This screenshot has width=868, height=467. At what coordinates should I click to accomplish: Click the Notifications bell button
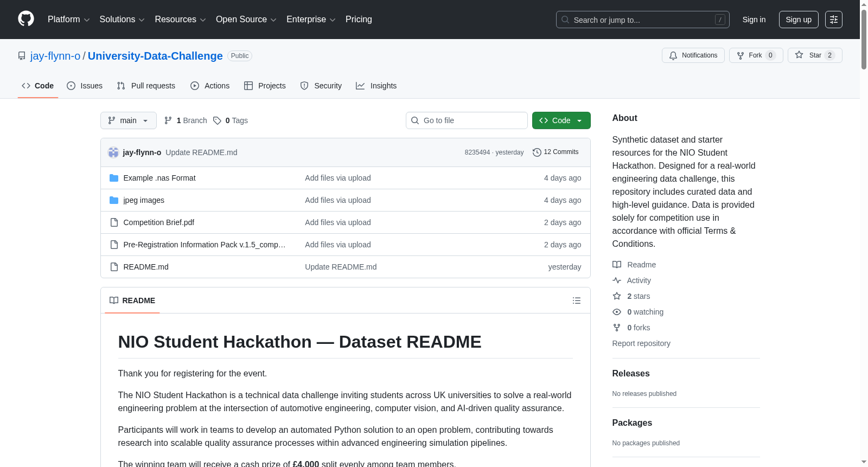point(693,55)
